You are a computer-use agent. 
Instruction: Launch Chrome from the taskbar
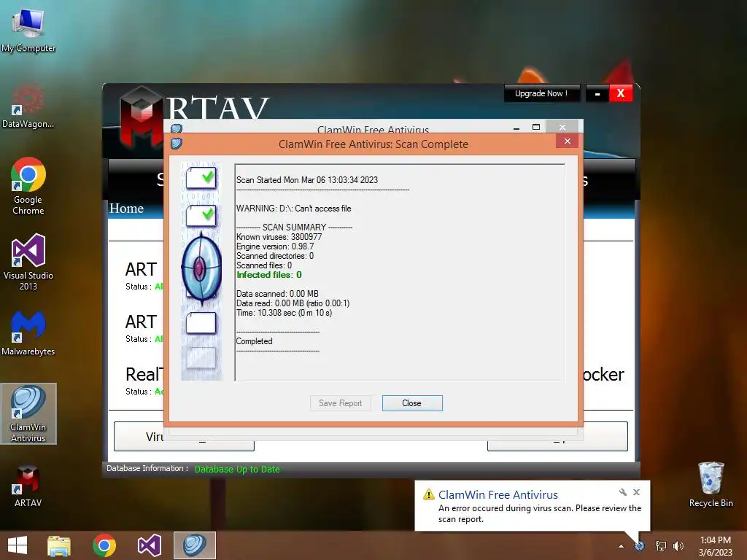coord(104,545)
